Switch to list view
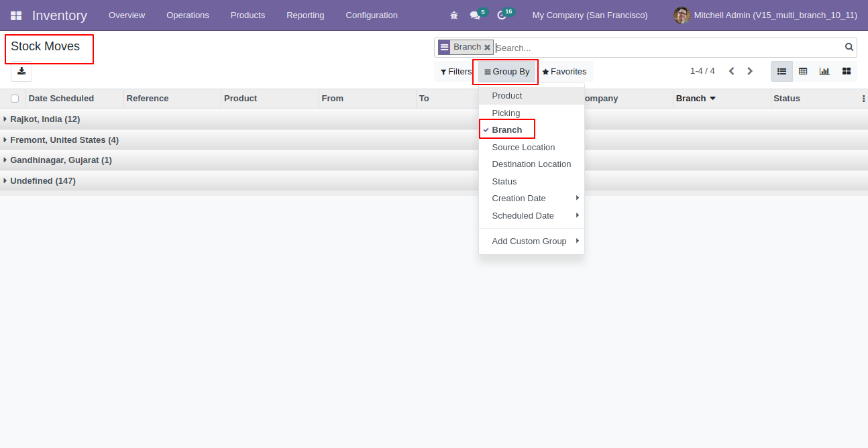868x448 pixels. tap(781, 71)
